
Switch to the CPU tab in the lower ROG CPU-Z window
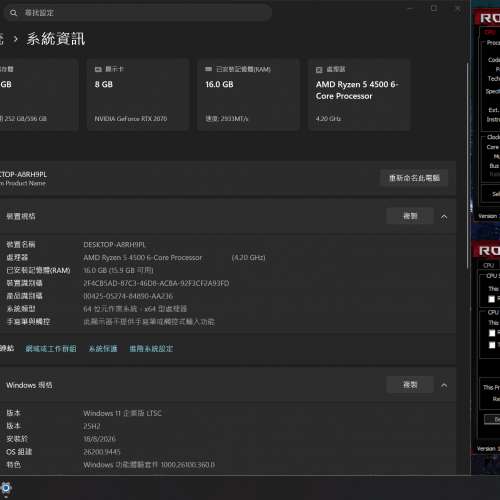click(x=489, y=266)
